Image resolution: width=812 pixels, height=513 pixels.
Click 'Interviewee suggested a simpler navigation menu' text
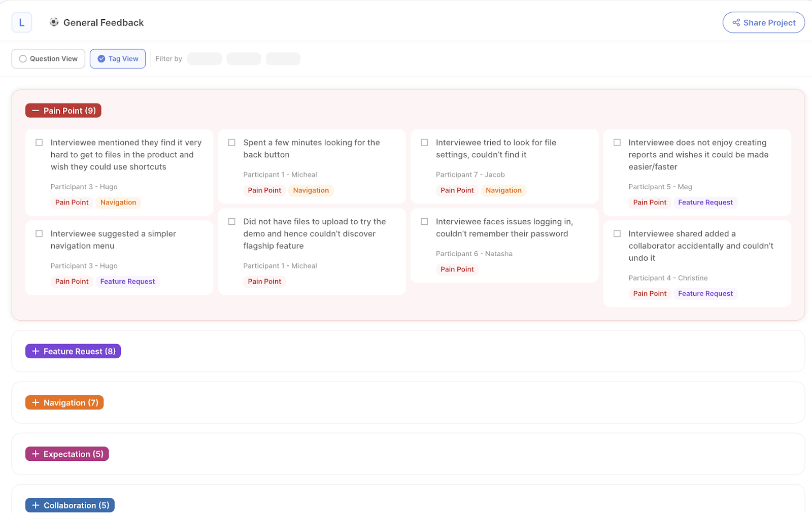point(113,240)
